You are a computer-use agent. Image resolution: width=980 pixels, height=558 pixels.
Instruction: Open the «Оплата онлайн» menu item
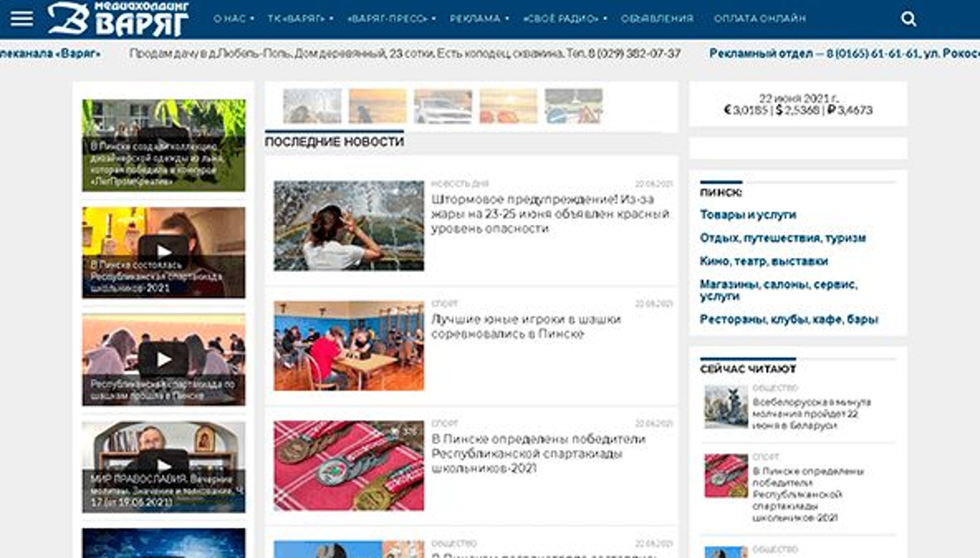(x=760, y=19)
